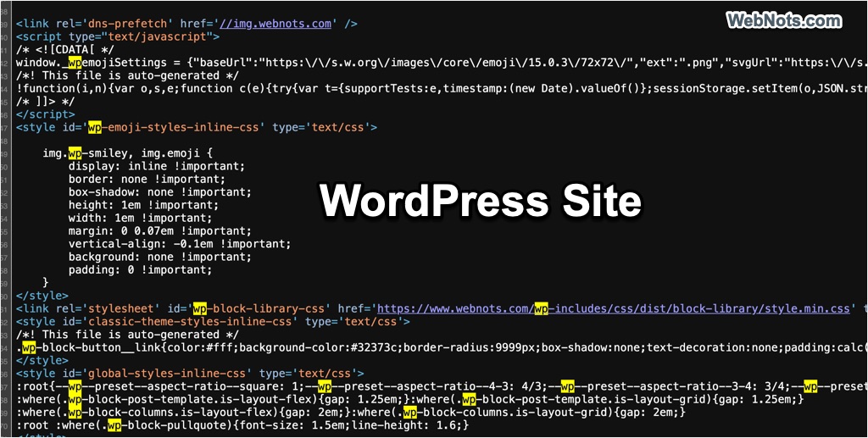Image resolution: width=868 pixels, height=438 pixels.
Task: Click the script type="text/javascript" opening tag
Action: point(118,37)
